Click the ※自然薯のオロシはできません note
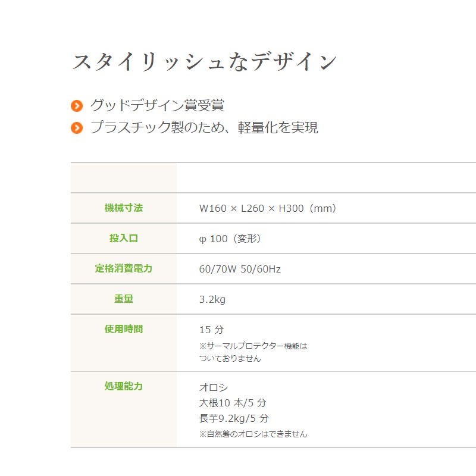The height and width of the screenshot is (476, 476). click(253, 434)
